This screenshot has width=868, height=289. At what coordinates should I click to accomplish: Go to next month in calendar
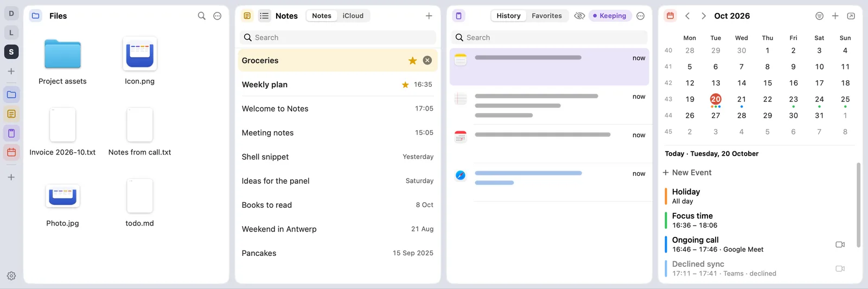click(704, 16)
